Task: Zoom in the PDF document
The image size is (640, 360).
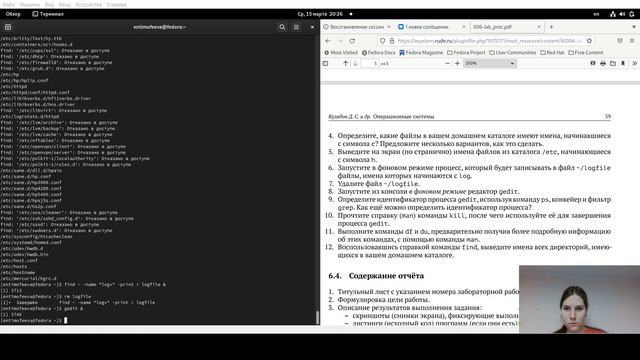Action: (457, 63)
